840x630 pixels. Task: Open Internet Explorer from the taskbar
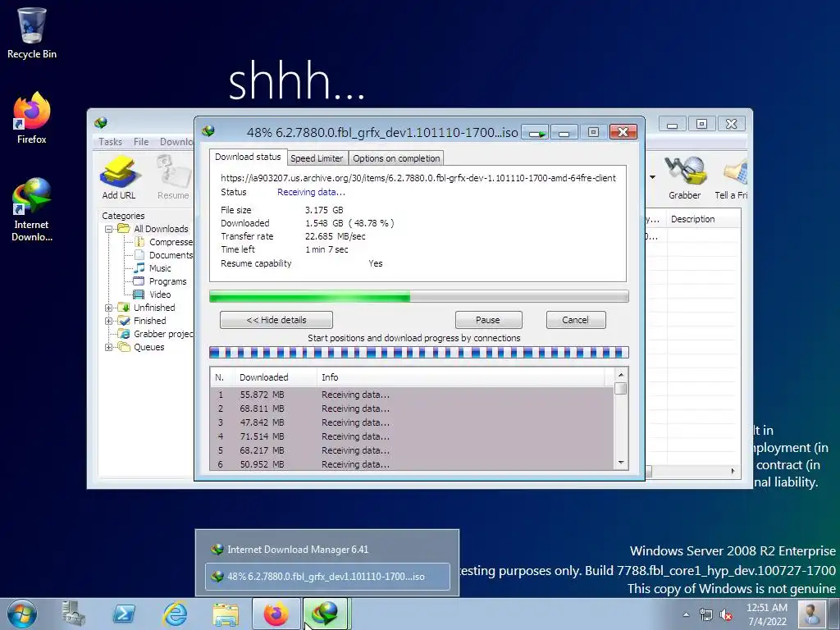[x=175, y=614]
